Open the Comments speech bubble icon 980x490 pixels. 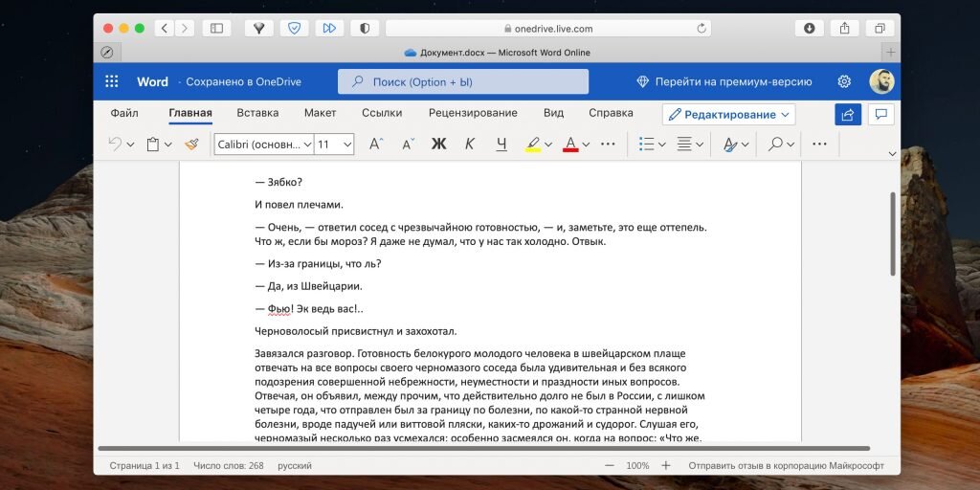pos(881,115)
